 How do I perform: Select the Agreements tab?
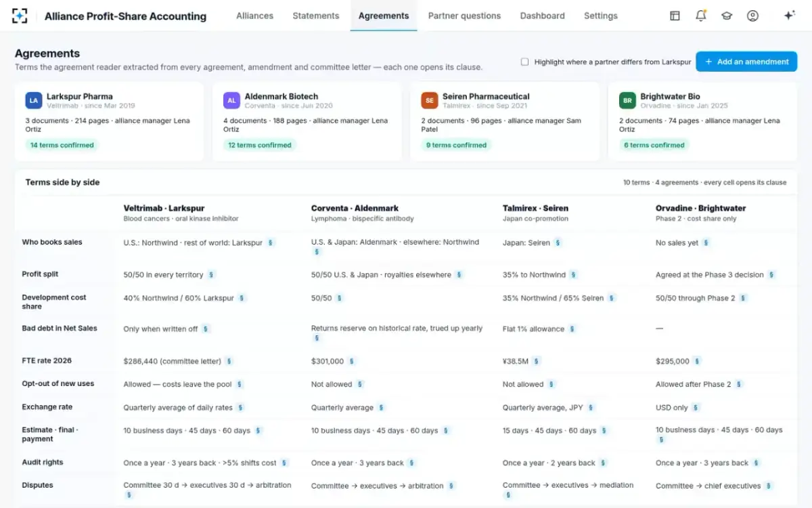pyautogui.click(x=384, y=16)
